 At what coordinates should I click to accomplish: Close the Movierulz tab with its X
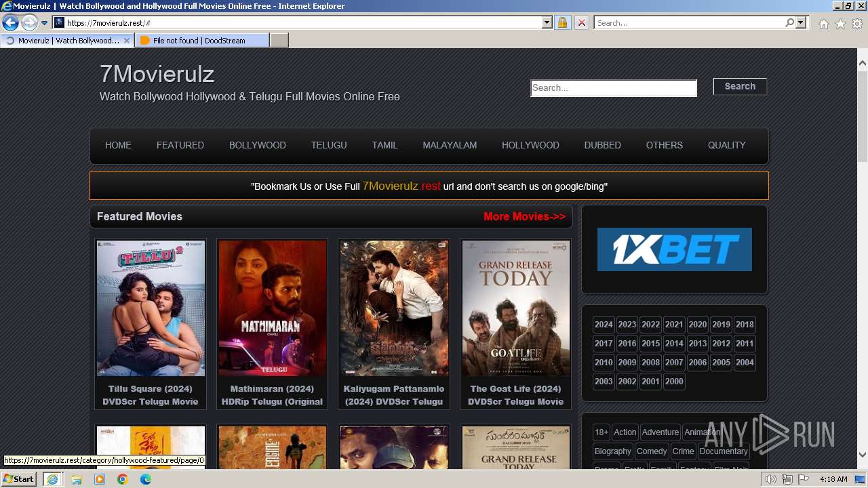click(x=126, y=41)
